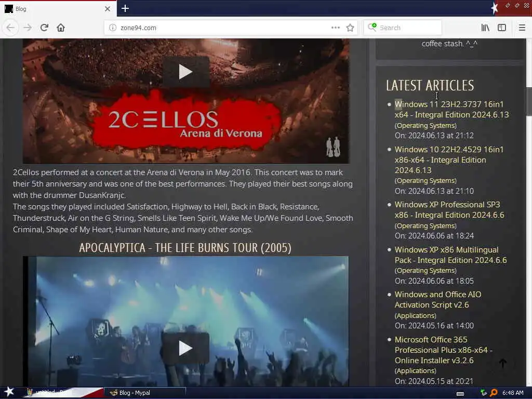Open the hamburger application menu
This screenshot has height=399, width=532.
[x=522, y=28]
